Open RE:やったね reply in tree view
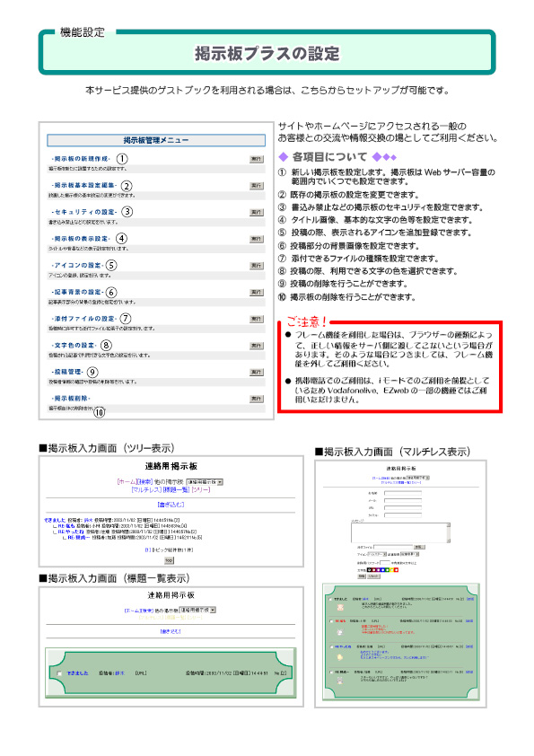Screen dimensions: 534x756 point(71,532)
